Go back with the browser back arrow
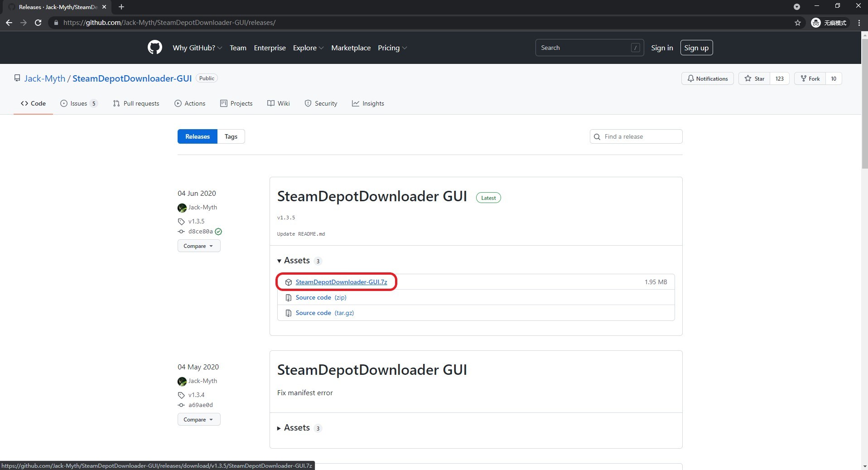 (x=9, y=23)
